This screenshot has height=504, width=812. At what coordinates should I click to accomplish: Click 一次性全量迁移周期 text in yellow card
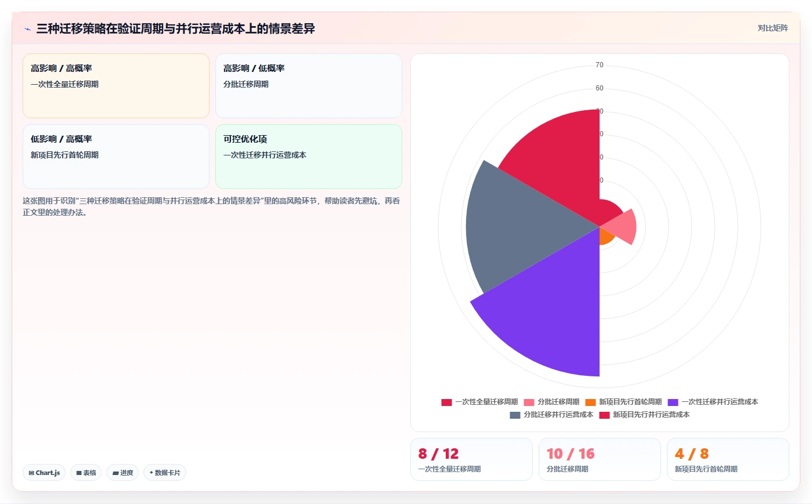click(64, 84)
